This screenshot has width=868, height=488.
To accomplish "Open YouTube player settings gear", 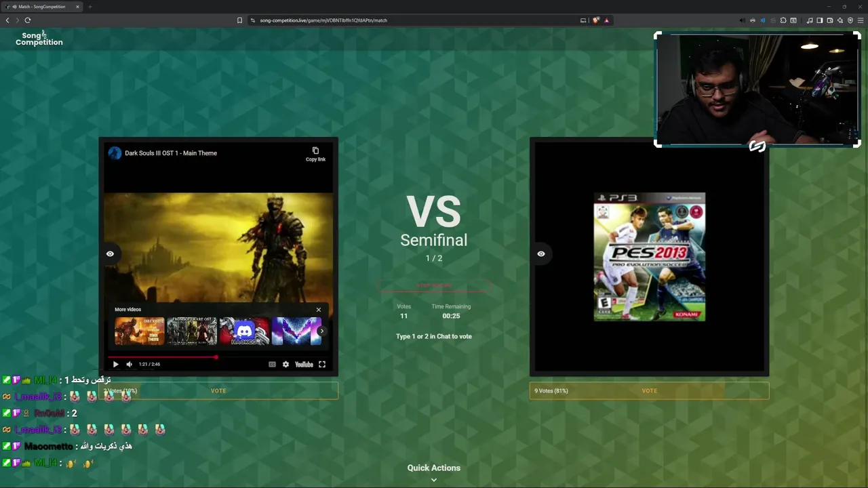I will pyautogui.click(x=285, y=364).
